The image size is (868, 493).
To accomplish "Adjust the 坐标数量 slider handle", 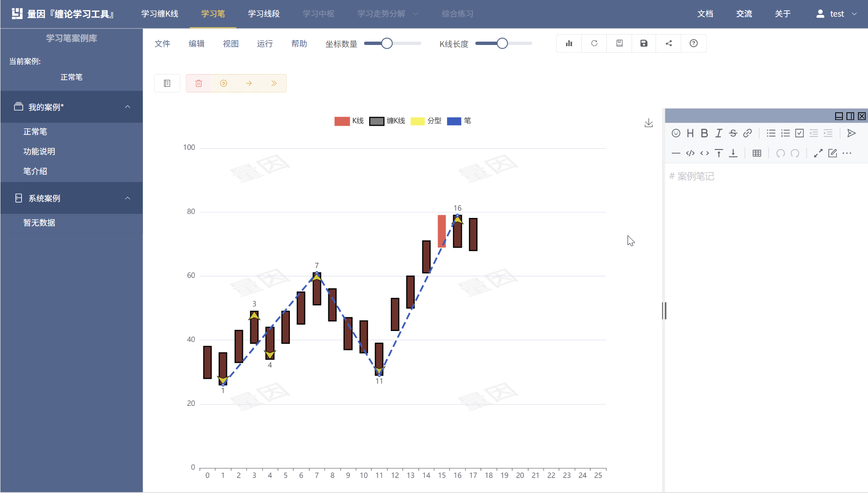I will point(387,43).
